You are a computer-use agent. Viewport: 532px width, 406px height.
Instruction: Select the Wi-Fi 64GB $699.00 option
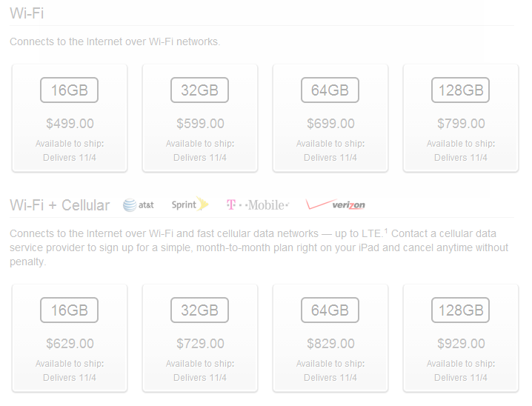pyautogui.click(x=330, y=118)
